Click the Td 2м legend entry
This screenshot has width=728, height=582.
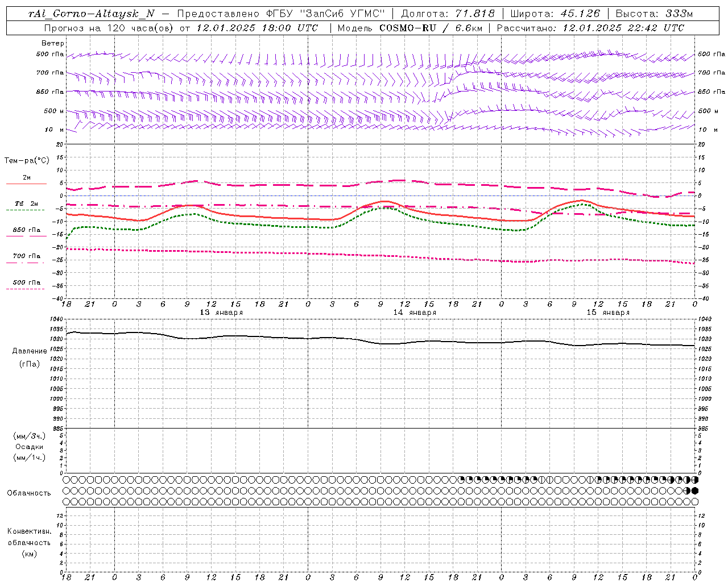coord(27,203)
